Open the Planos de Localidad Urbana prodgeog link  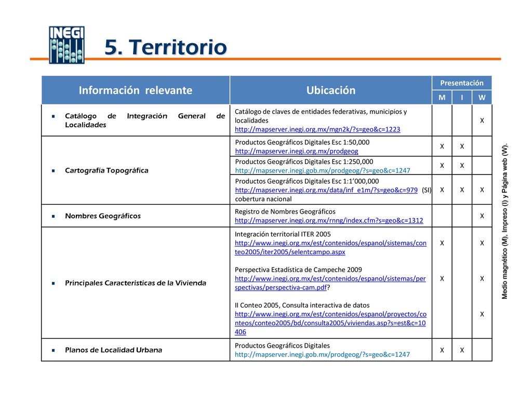tap(322, 355)
